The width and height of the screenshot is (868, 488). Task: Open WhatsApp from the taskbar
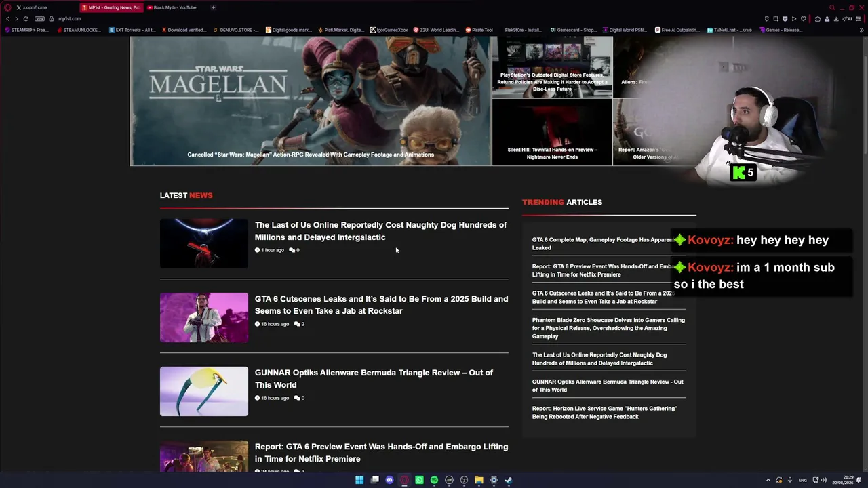click(x=419, y=480)
